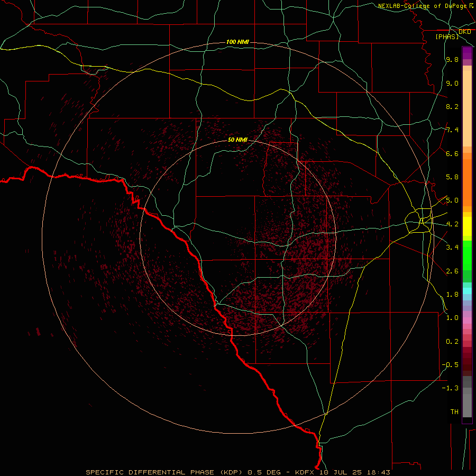The height and width of the screenshot is (476, 476).
Task: Click the 8.2 value on the scale
Action: coord(452,106)
